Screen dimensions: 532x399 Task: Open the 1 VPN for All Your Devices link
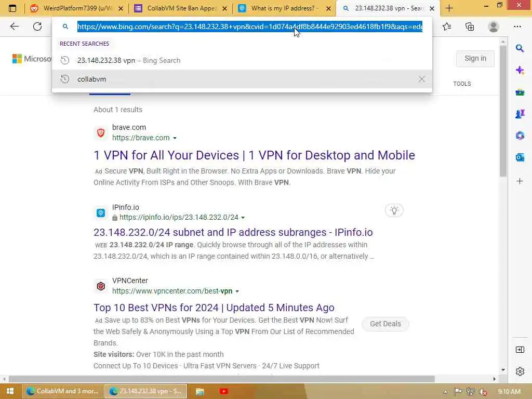click(x=254, y=155)
